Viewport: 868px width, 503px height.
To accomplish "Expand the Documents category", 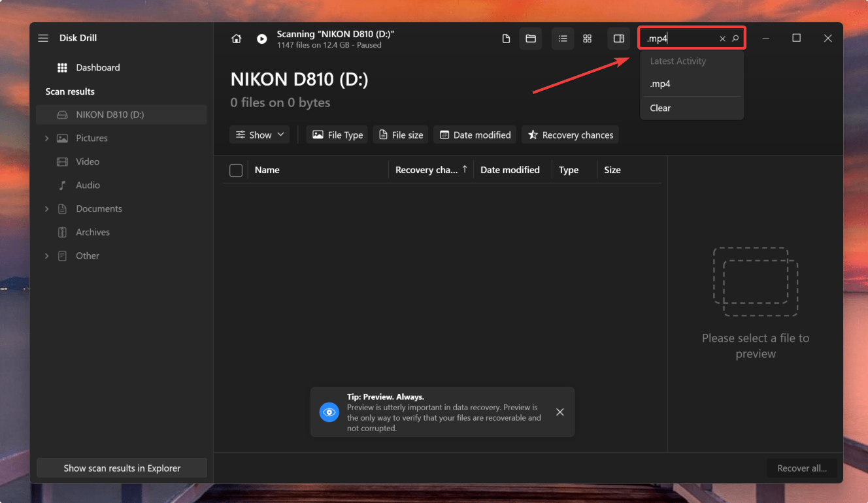I will 46,208.
